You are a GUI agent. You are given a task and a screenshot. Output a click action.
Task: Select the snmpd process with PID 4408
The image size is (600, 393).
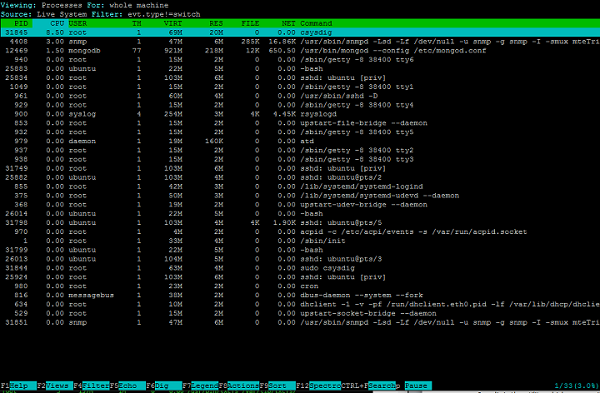coord(300,41)
